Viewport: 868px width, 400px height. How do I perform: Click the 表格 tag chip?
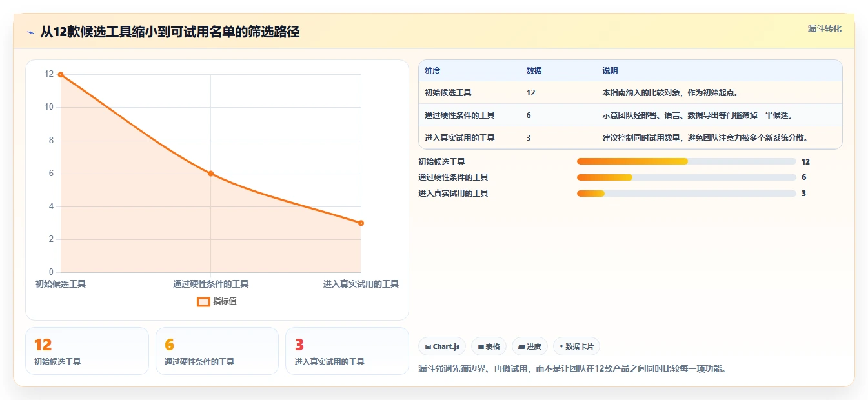(489, 346)
